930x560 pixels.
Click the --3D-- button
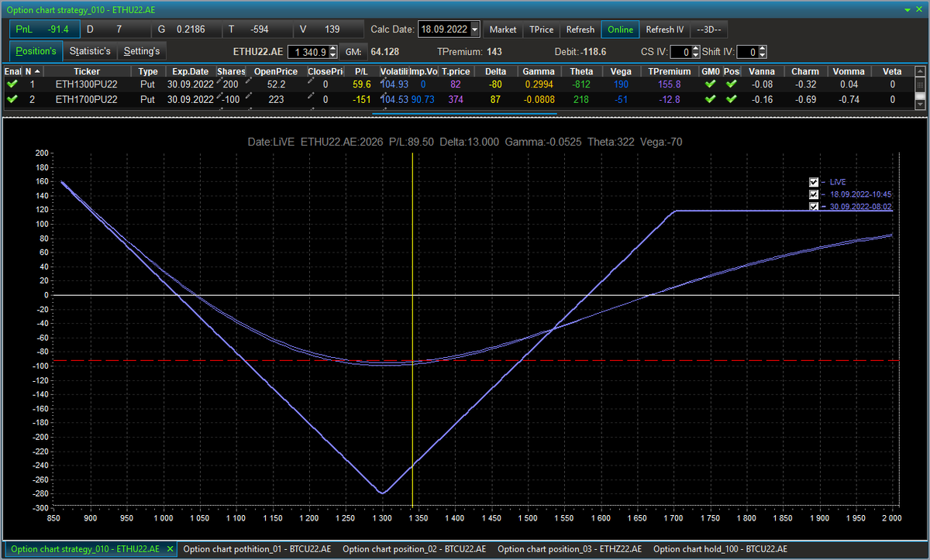pyautogui.click(x=708, y=29)
